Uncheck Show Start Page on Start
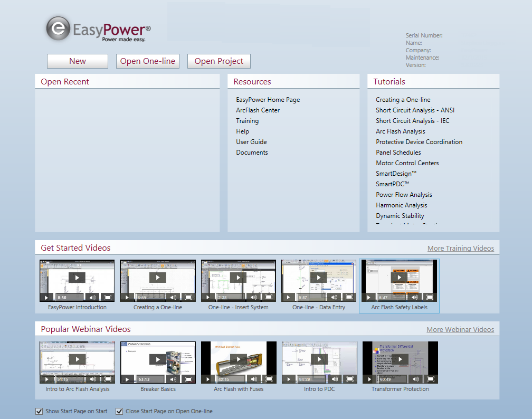 click(39, 411)
